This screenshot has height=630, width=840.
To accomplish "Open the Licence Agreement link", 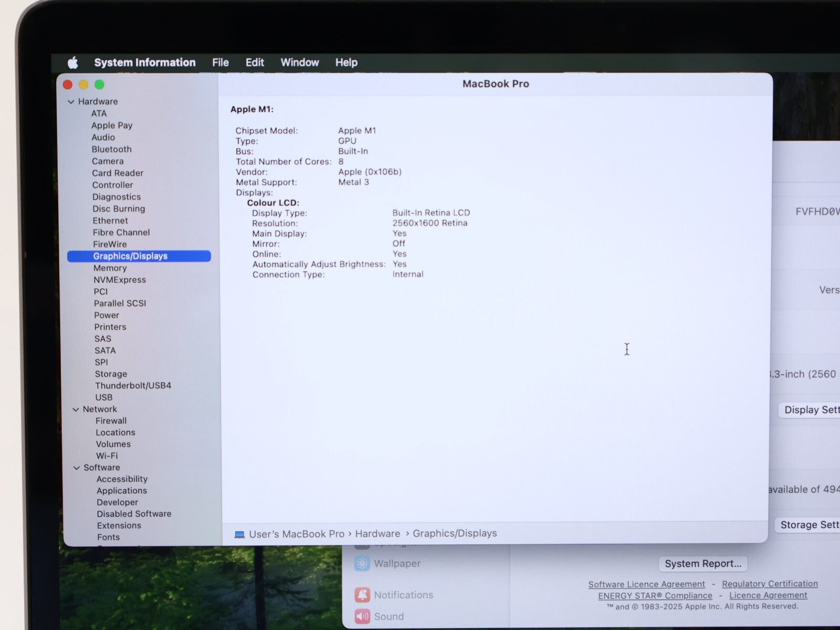I will tap(768, 595).
